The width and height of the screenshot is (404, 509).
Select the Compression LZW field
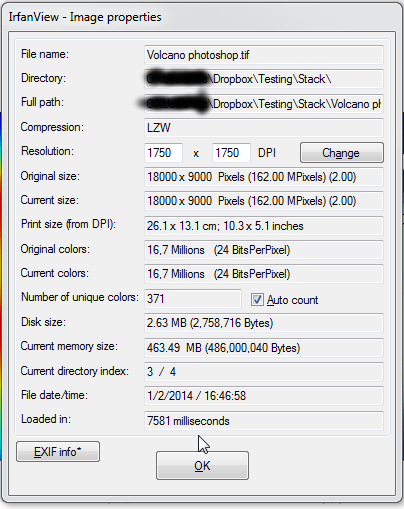[x=264, y=128]
